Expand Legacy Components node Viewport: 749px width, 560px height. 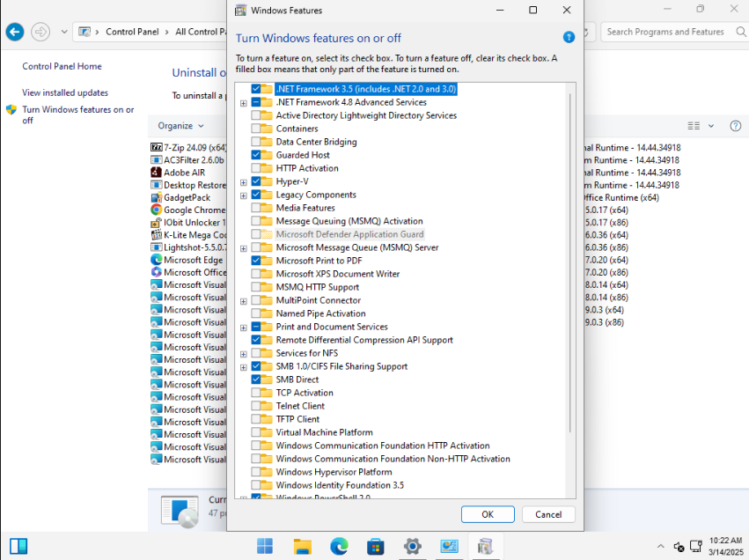(244, 195)
